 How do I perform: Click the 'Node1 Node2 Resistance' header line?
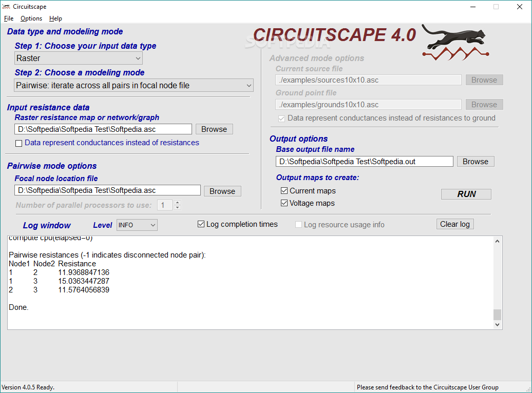pyautogui.click(x=52, y=264)
